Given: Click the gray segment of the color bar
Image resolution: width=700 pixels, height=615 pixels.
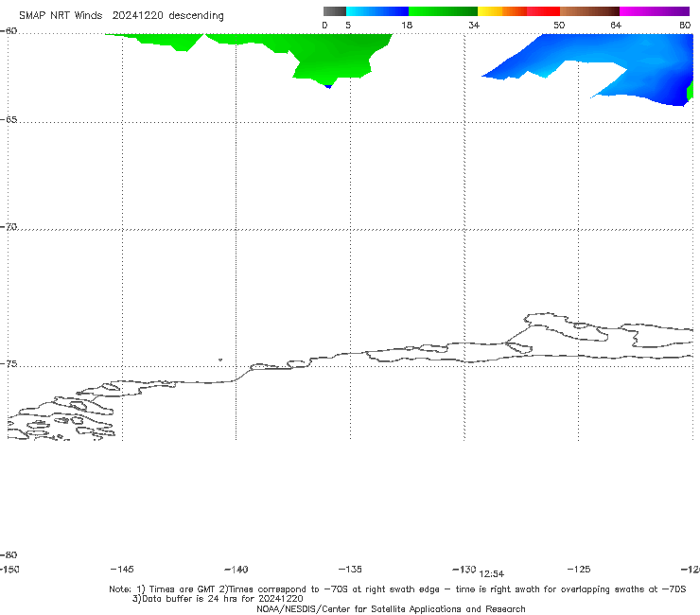Looking at the screenshot, I should point(334,11).
